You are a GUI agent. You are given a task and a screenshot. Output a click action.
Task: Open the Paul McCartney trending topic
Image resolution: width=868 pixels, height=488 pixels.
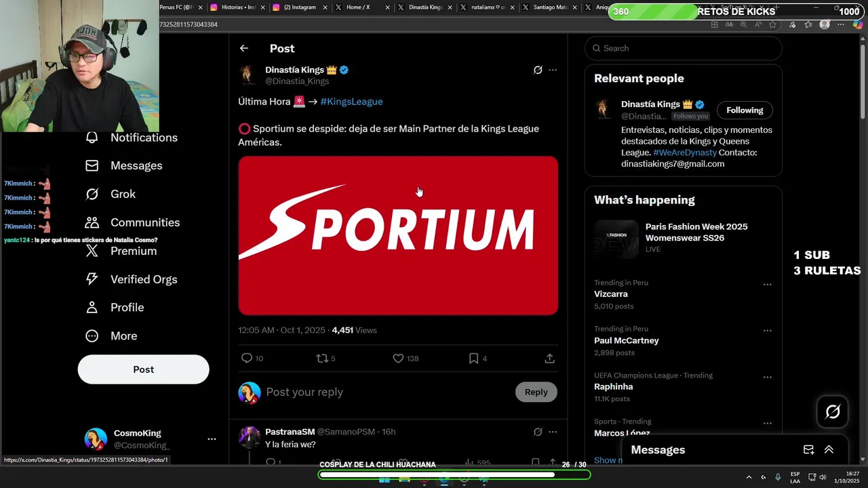(x=627, y=340)
